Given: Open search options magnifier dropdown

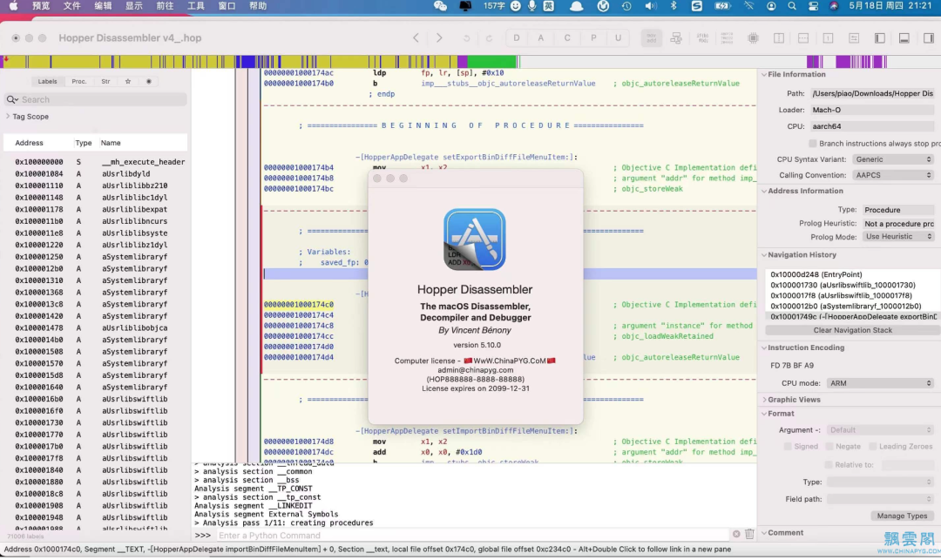Looking at the screenshot, I should tap(12, 99).
